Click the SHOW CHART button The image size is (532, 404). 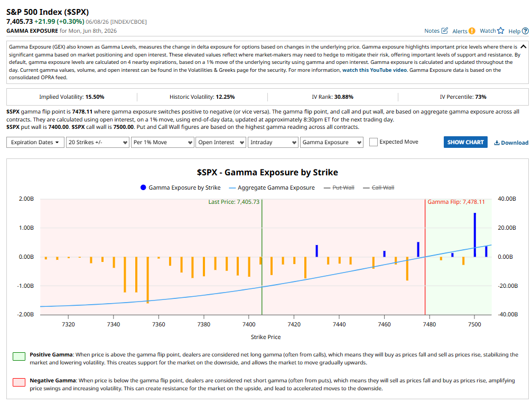pyautogui.click(x=465, y=142)
